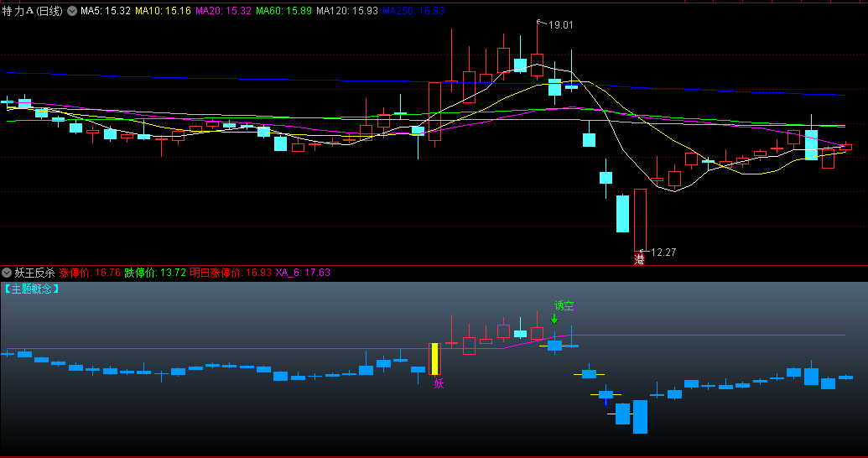Viewport: 868px width, 458px height.
Task: Click the 19.01 high price marker
Action: coord(560,25)
